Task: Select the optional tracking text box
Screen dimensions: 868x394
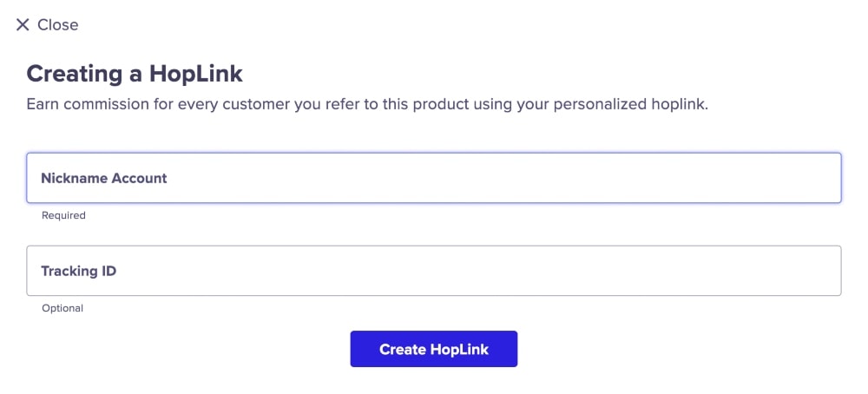Action: (434, 271)
